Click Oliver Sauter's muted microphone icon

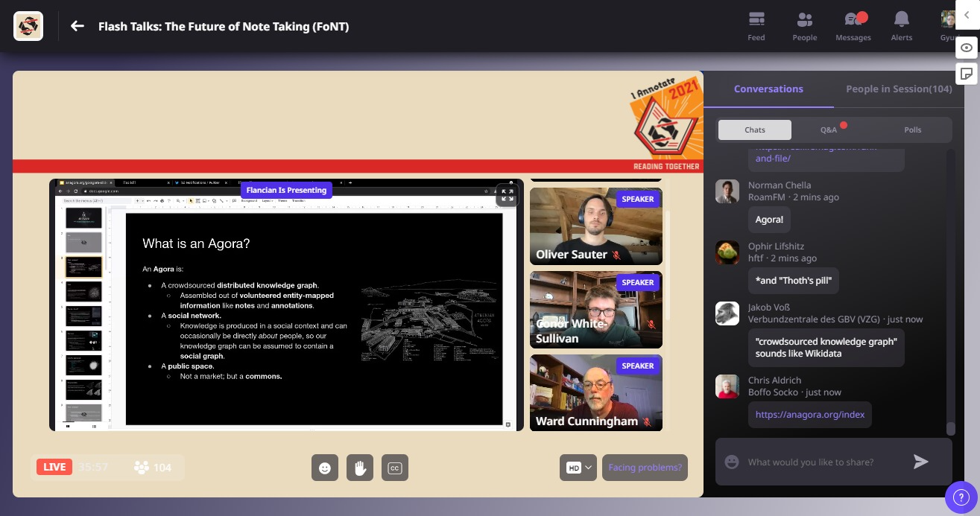[x=616, y=255]
